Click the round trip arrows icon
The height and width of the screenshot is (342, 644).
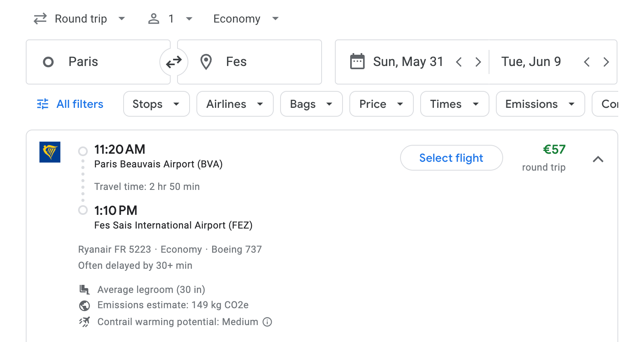pyautogui.click(x=40, y=19)
